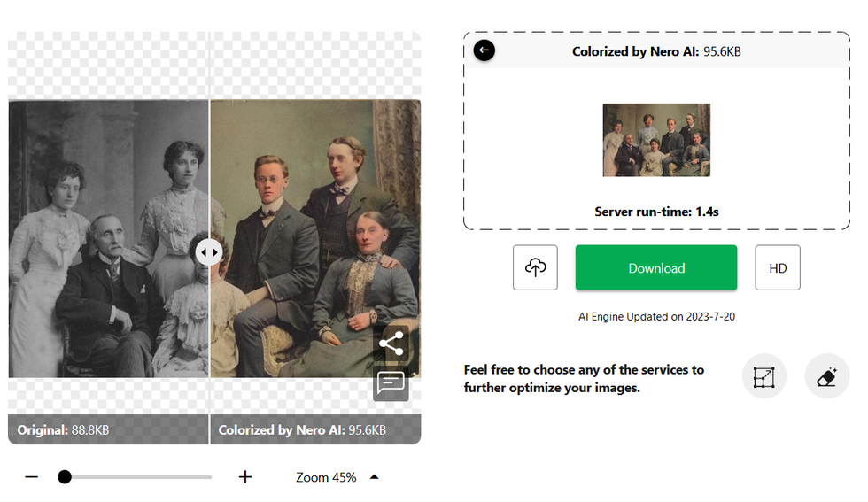Click the Original: 88.8KB label
This screenshot has height=502, width=868.
coord(63,430)
